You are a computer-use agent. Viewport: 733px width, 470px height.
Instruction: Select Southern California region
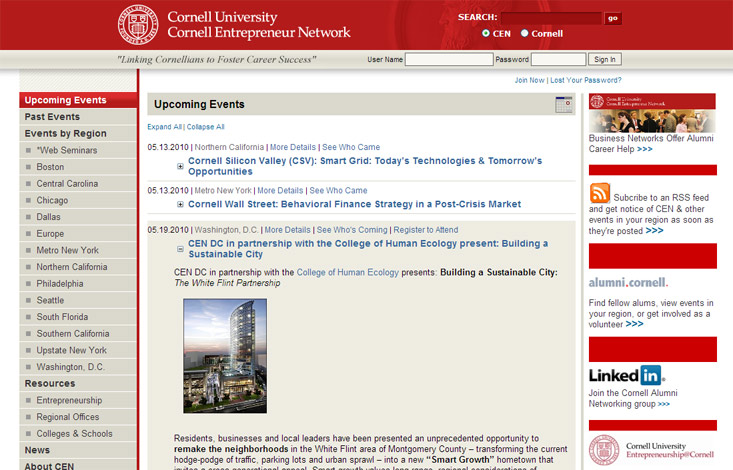pos(78,334)
